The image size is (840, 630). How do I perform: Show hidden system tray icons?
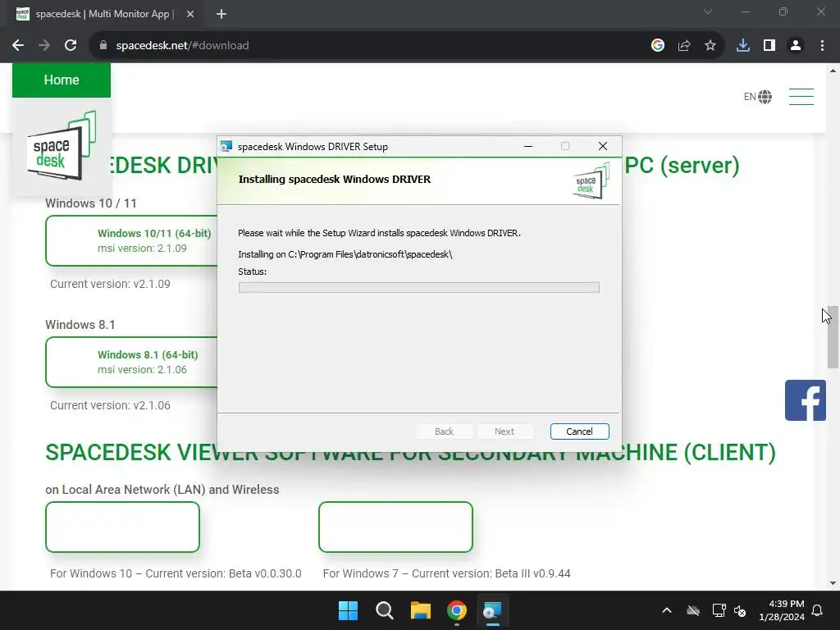click(x=667, y=610)
